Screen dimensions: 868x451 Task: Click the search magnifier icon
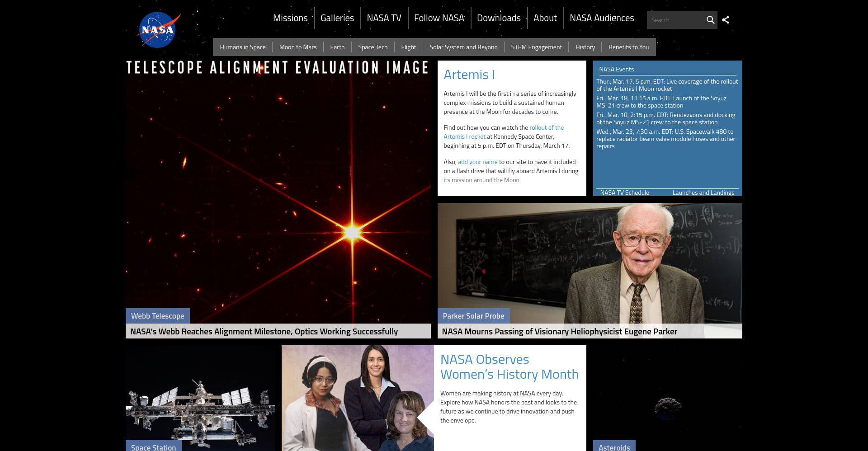pos(710,20)
